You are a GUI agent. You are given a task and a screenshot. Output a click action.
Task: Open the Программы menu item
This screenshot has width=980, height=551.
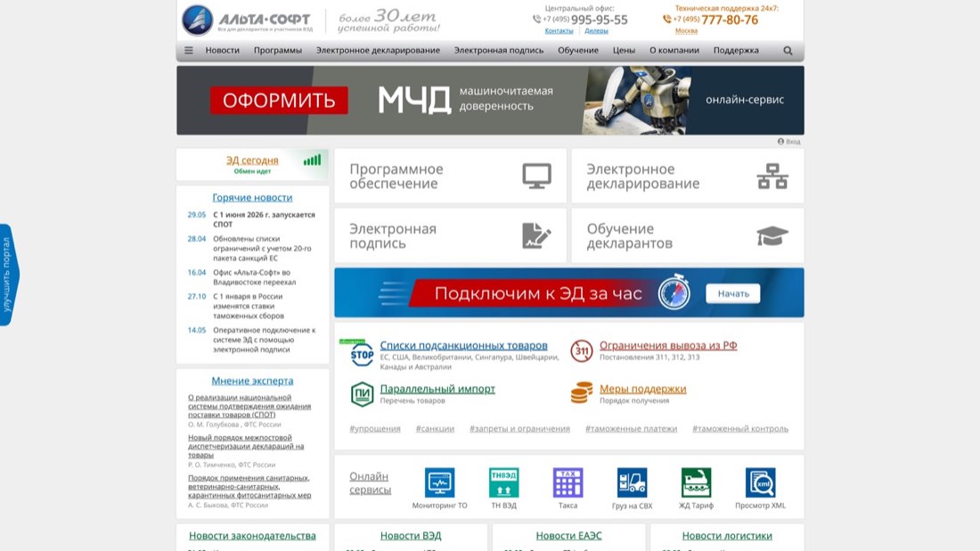coord(277,51)
